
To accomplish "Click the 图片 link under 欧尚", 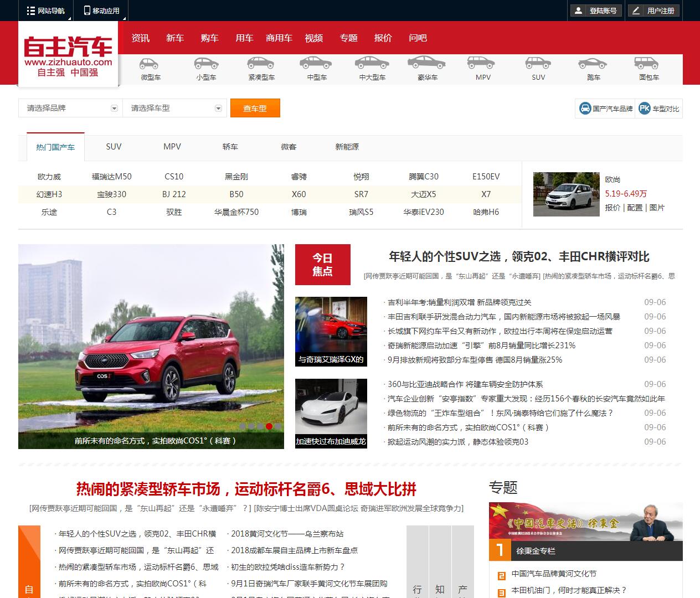I will pos(657,208).
